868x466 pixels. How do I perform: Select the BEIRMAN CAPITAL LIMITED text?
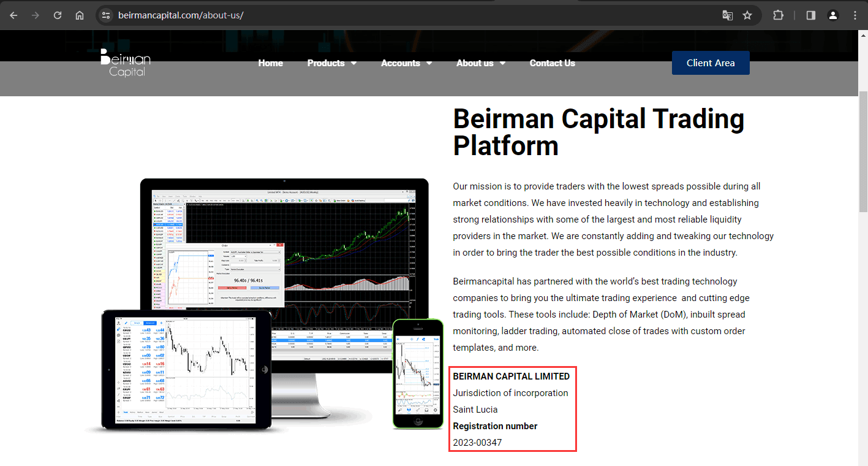(x=511, y=376)
